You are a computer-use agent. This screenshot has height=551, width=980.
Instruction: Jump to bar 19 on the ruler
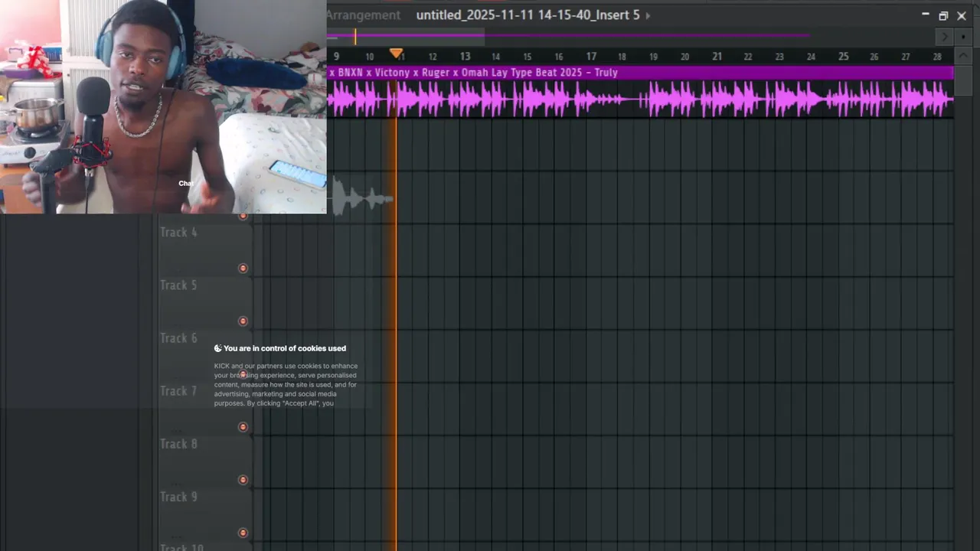click(653, 57)
